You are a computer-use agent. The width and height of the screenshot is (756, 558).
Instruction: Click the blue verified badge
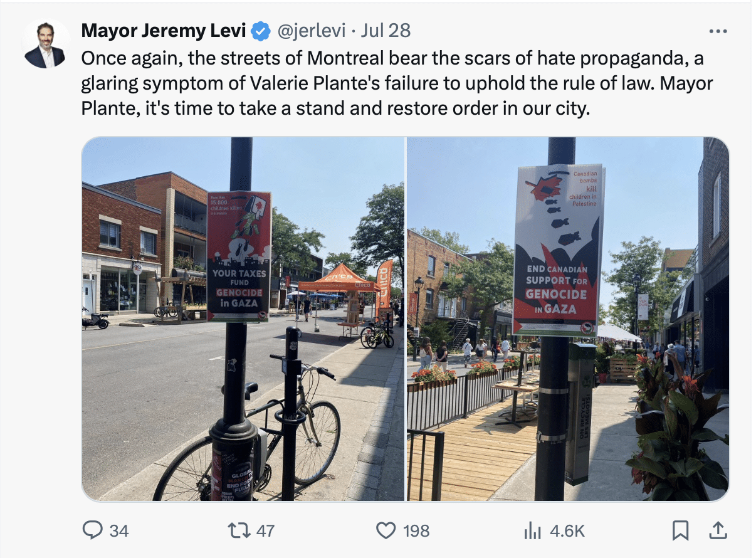pos(261,30)
